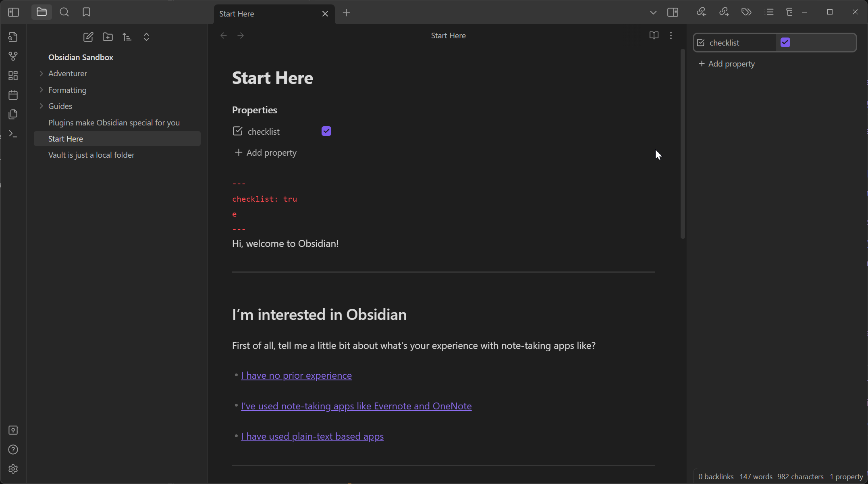Open the canvas icon in ribbon

(13, 75)
